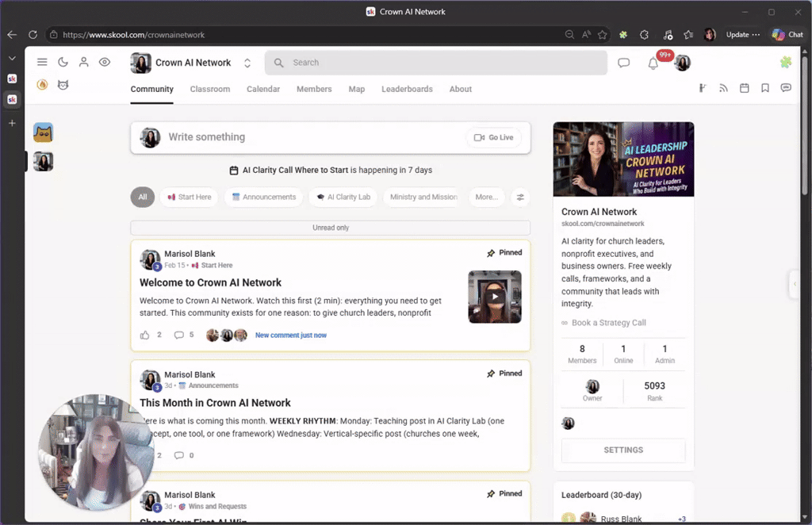Click Start Here tag on Welcome post
The width and height of the screenshot is (812, 525).
[x=212, y=265]
